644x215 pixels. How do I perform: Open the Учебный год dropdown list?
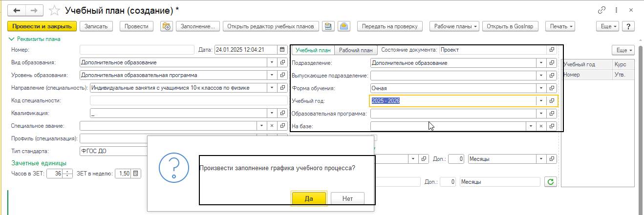click(541, 101)
